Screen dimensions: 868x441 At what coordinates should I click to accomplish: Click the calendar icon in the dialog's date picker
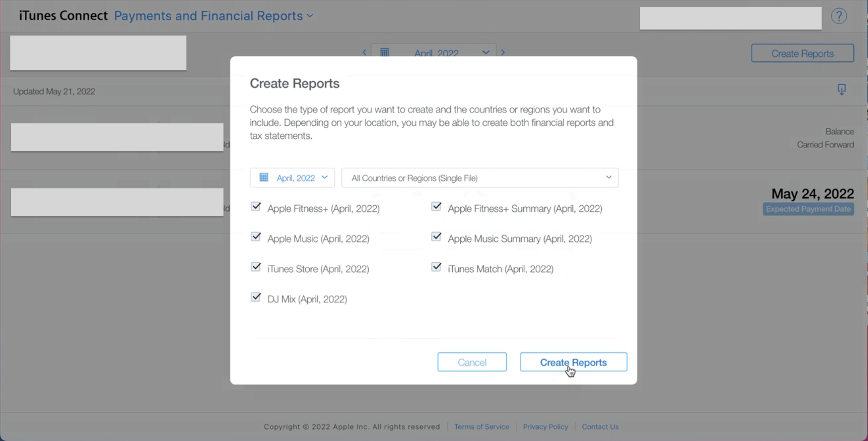263,177
